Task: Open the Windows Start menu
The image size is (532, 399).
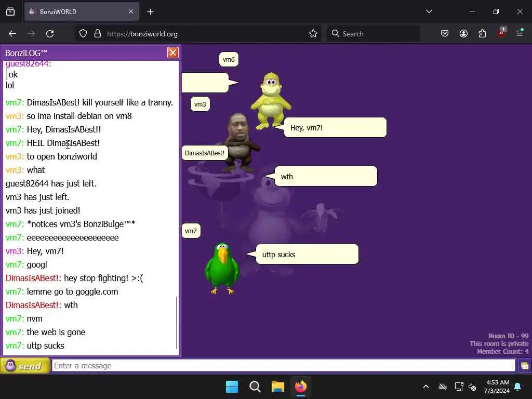Action: 232,387
